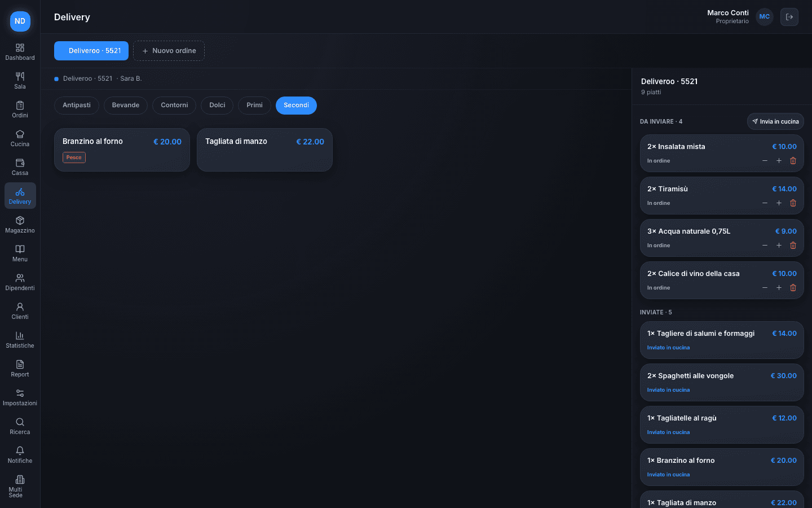The width and height of the screenshot is (812, 508).
Task: Click the INVIATE · 5 section label
Action: [x=656, y=313]
